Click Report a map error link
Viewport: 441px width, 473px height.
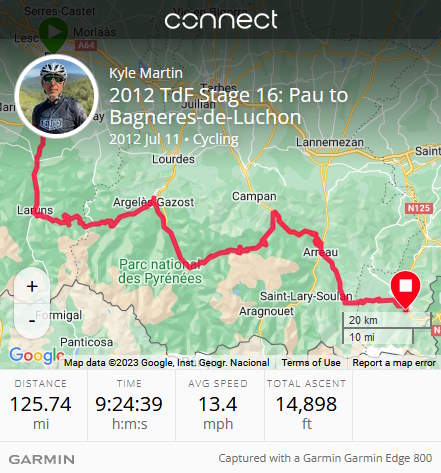coord(394,363)
